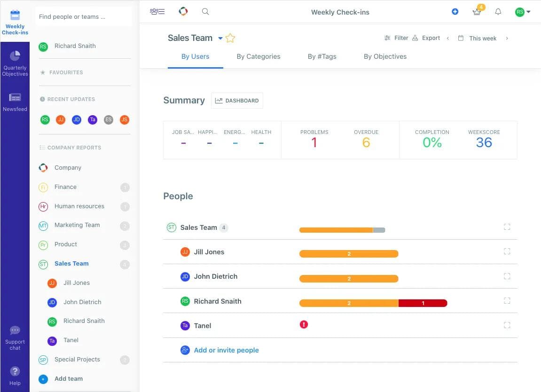Open the RS user account dropdown
541x392 pixels.
(x=523, y=12)
